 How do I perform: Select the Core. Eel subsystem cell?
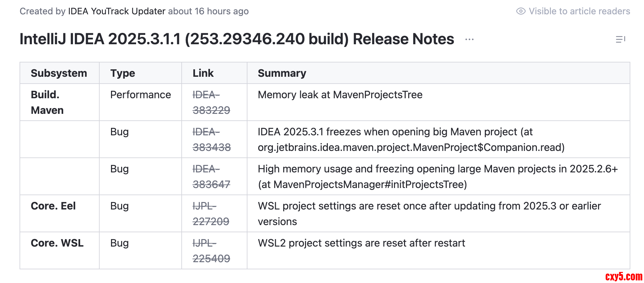tap(53, 206)
